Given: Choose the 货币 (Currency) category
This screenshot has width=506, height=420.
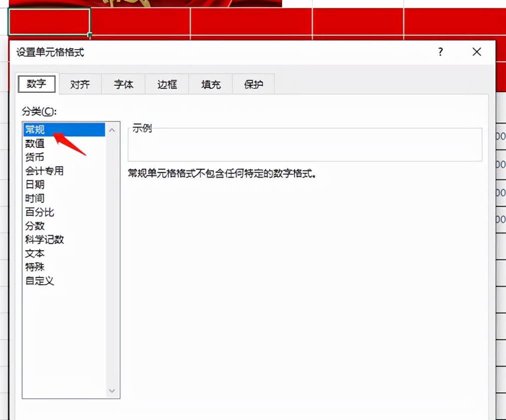Looking at the screenshot, I should [x=35, y=157].
